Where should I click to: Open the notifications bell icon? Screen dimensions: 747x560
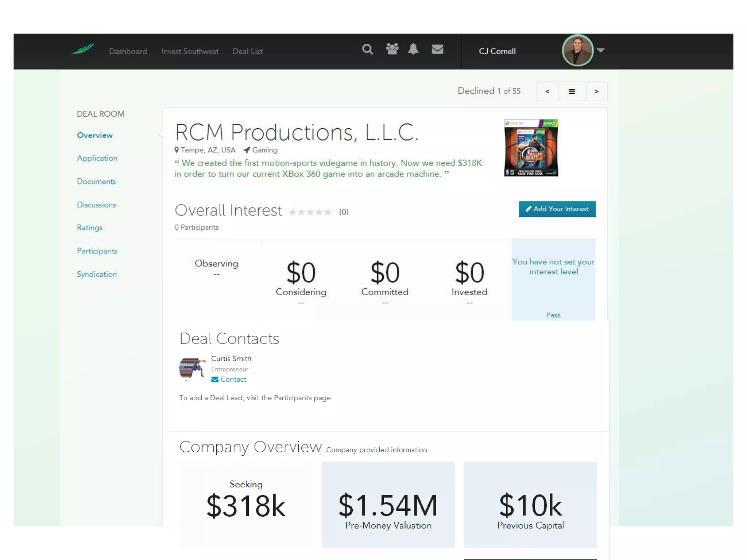pyautogui.click(x=413, y=49)
